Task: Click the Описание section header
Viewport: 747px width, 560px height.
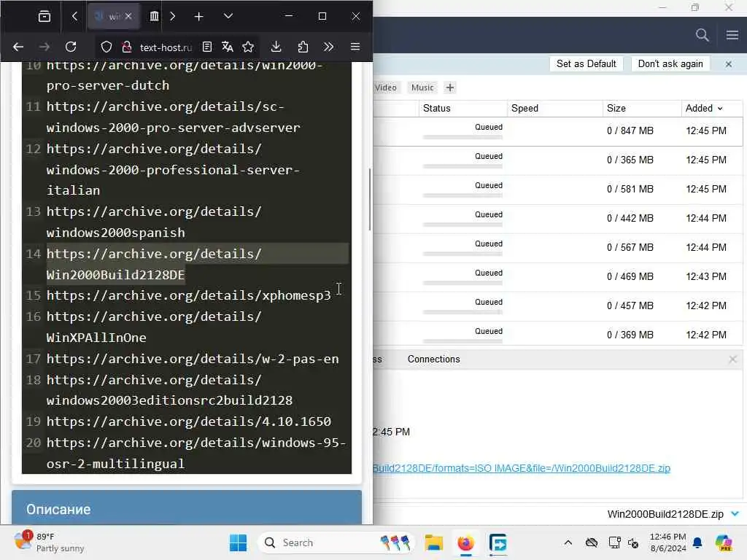Action: pyautogui.click(x=187, y=508)
